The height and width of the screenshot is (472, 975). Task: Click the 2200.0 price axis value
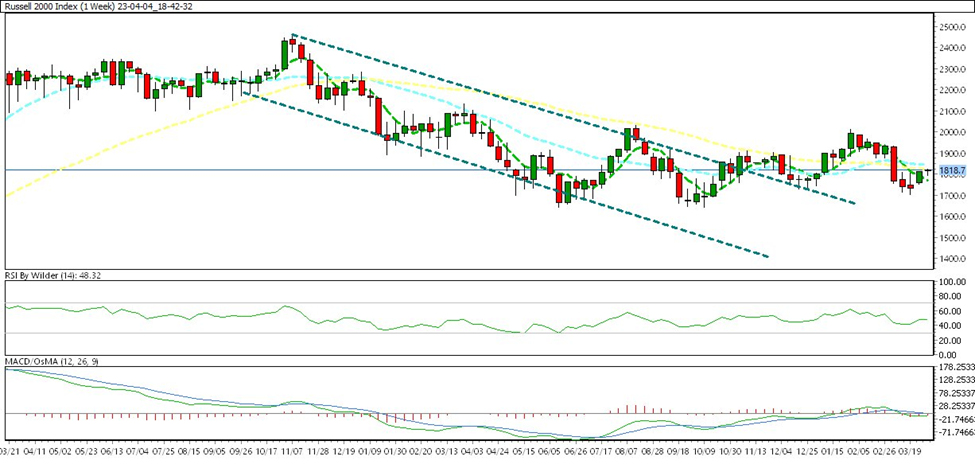pyautogui.click(x=954, y=91)
